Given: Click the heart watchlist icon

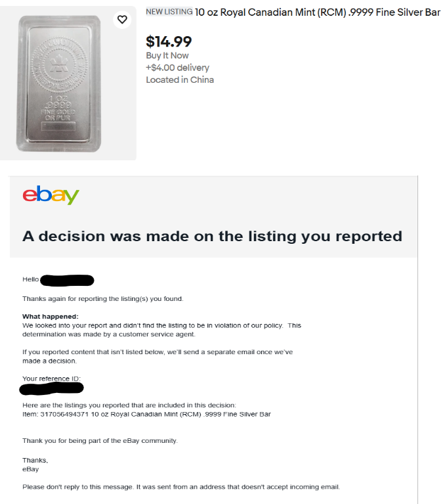Looking at the screenshot, I should 122,20.
